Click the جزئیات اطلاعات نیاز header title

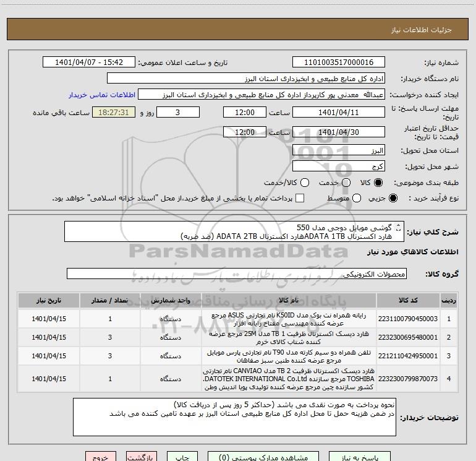tap(422, 30)
